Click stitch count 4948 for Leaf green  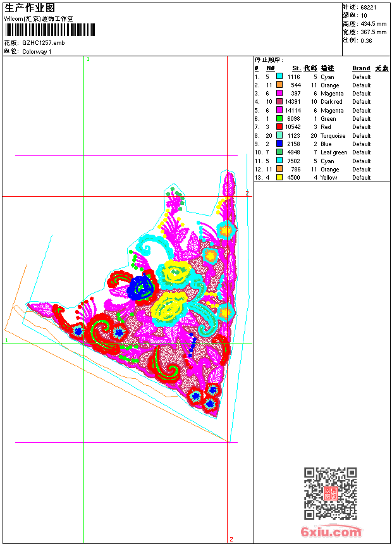tap(294, 152)
